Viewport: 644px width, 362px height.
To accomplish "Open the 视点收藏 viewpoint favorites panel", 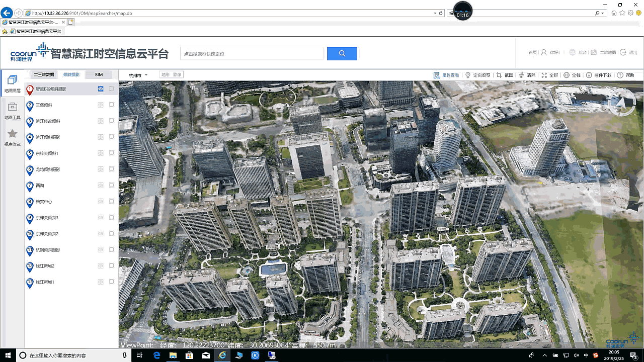I will click(x=13, y=137).
